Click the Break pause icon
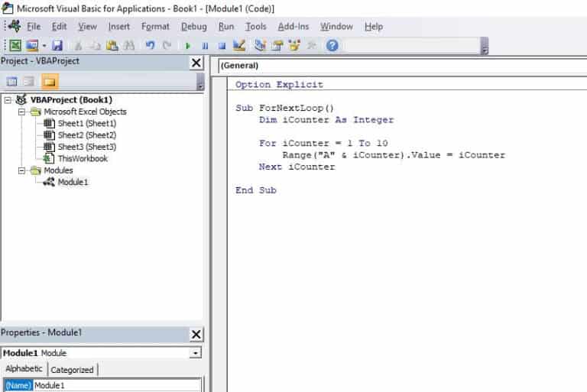The height and width of the screenshot is (392, 587). (x=205, y=46)
